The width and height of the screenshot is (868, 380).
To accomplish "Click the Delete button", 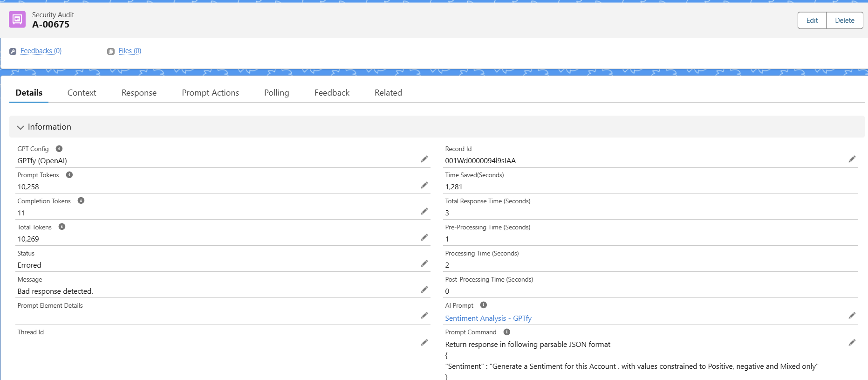I will [x=844, y=21].
